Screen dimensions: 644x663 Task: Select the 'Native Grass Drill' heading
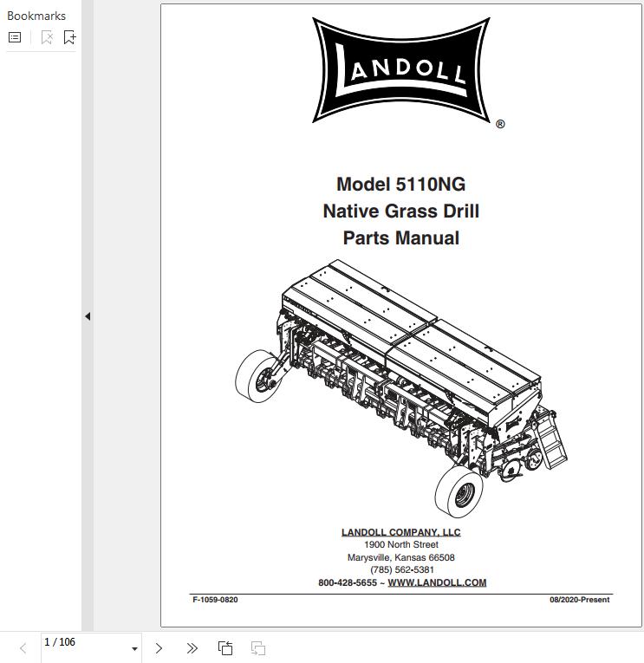[400, 211]
